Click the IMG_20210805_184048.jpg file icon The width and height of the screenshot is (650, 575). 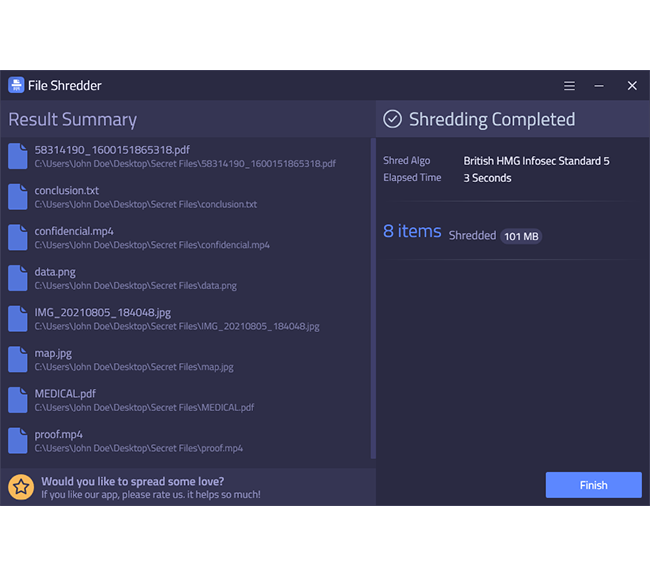18,319
